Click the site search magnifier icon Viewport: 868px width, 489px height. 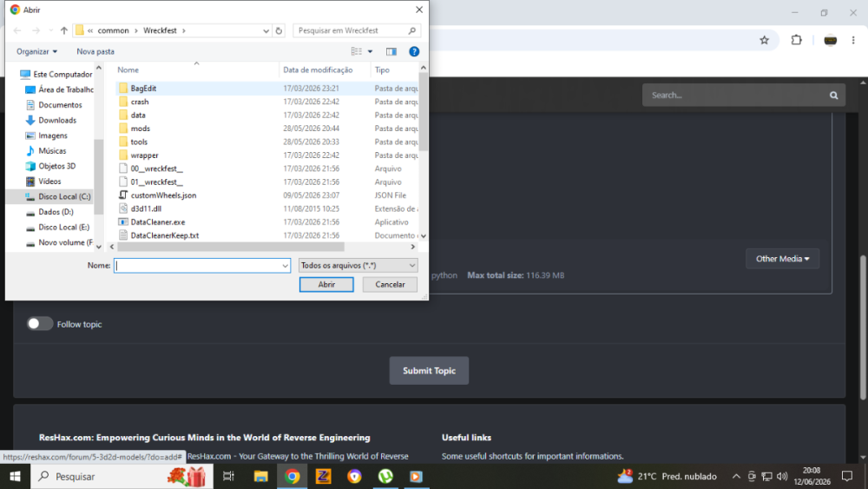[833, 96]
